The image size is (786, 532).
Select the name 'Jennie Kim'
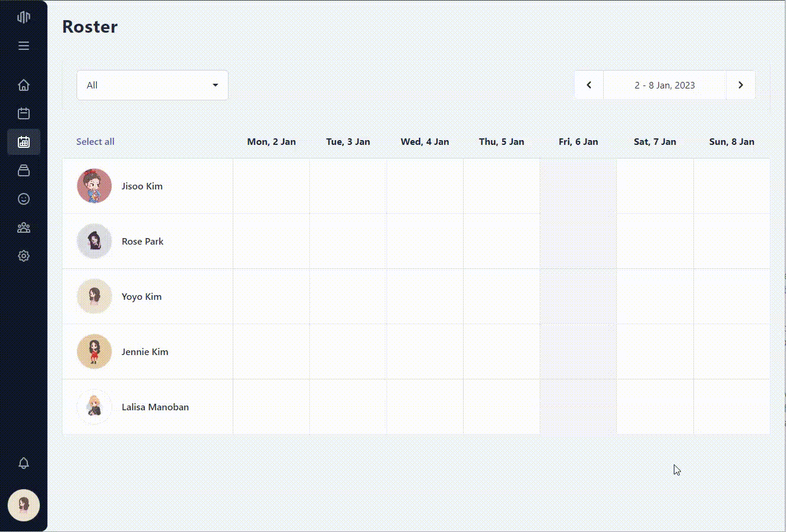tap(145, 351)
